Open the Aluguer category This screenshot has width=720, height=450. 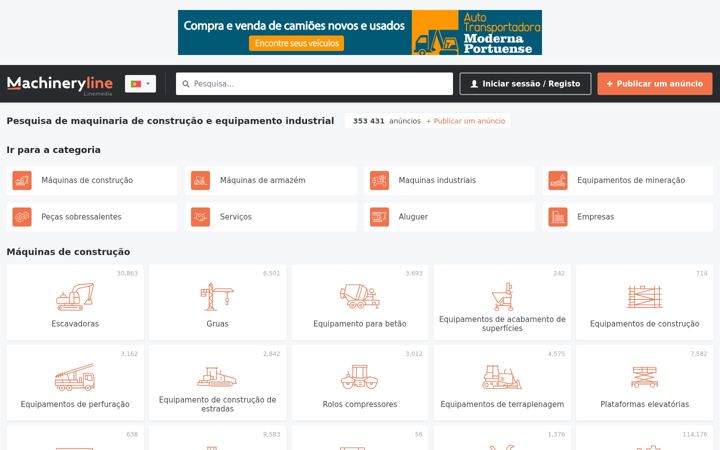(x=413, y=217)
